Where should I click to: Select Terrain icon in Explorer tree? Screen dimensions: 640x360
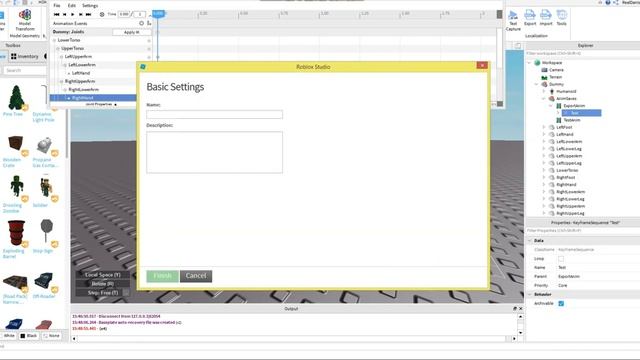pyautogui.click(x=544, y=77)
